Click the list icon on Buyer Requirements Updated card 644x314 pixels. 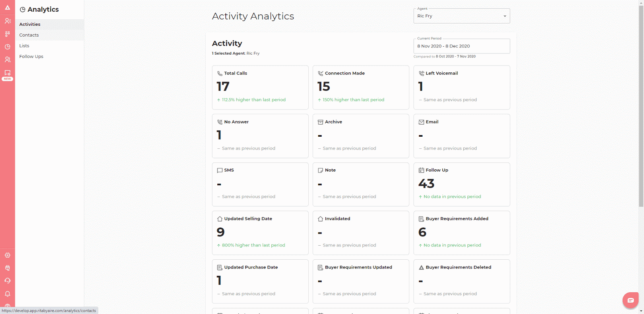click(x=320, y=267)
